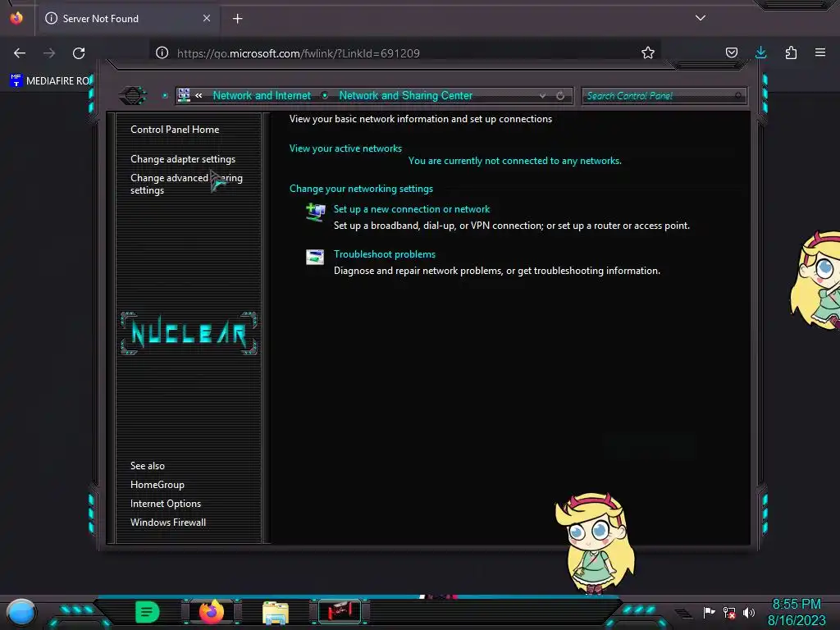Click Firefox forward arrow button

49,53
